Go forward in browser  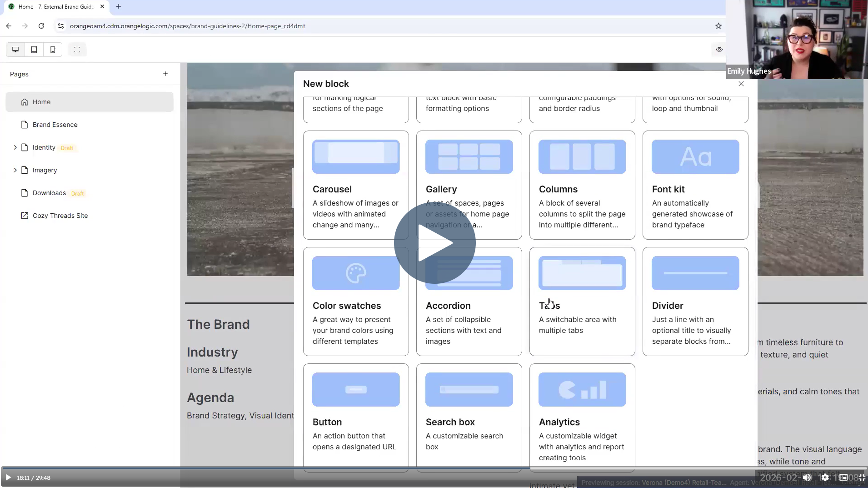pos(25,26)
